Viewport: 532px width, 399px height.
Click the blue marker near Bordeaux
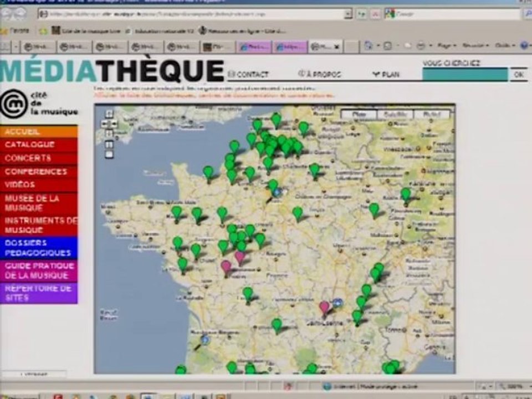click(x=205, y=339)
